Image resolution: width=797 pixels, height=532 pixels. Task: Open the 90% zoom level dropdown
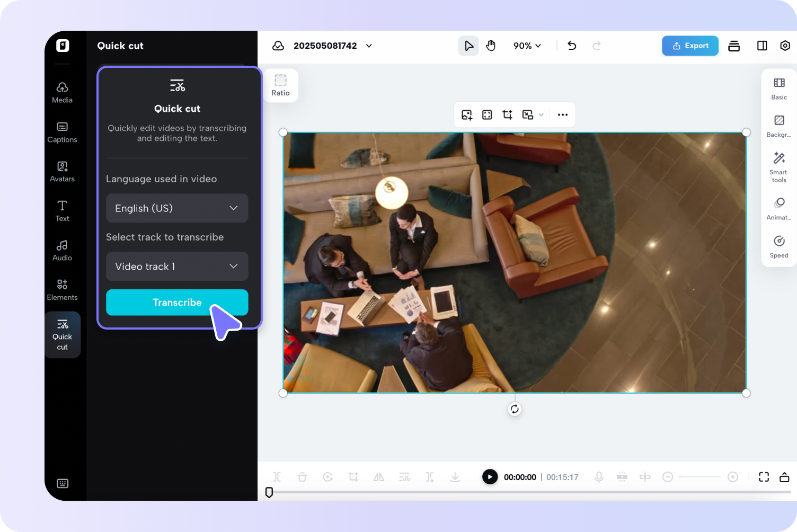tap(526, 46)
